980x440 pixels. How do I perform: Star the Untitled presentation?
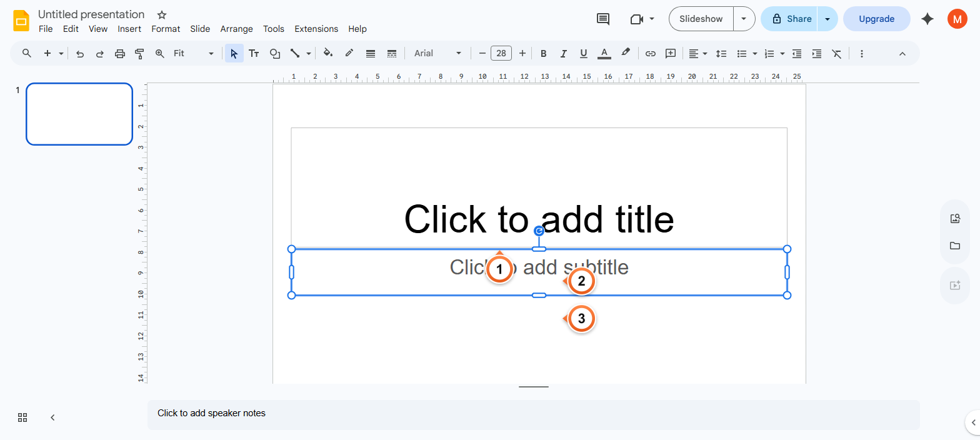tap(162, 14)
